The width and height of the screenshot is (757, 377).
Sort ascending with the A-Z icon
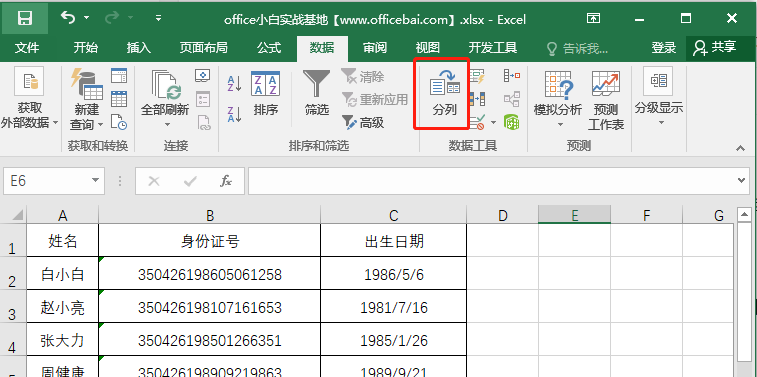pos(235,83)
